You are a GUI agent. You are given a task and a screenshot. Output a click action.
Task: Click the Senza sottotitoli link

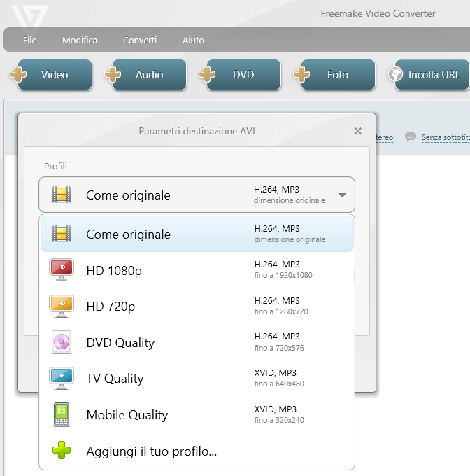coord(446,137)
